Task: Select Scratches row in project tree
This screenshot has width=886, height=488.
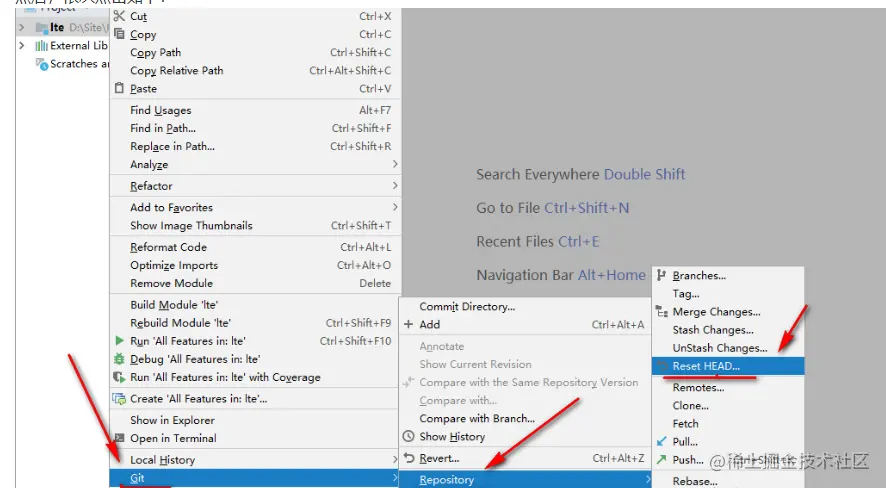Action: (62, 64)
